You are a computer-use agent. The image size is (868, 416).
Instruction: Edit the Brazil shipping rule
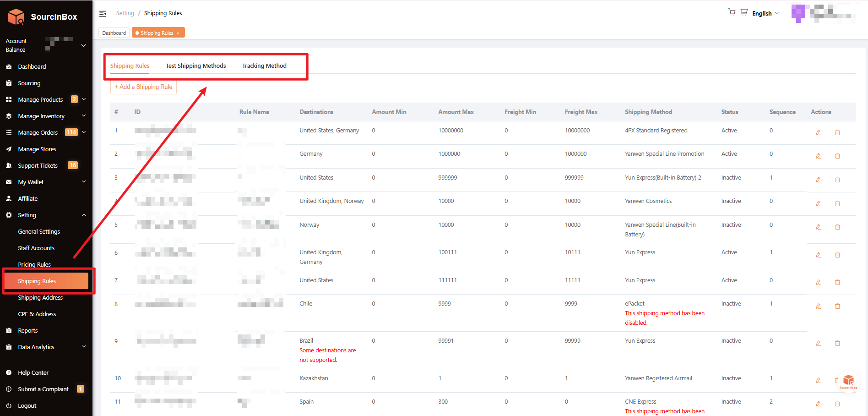(x=818, y=344)
